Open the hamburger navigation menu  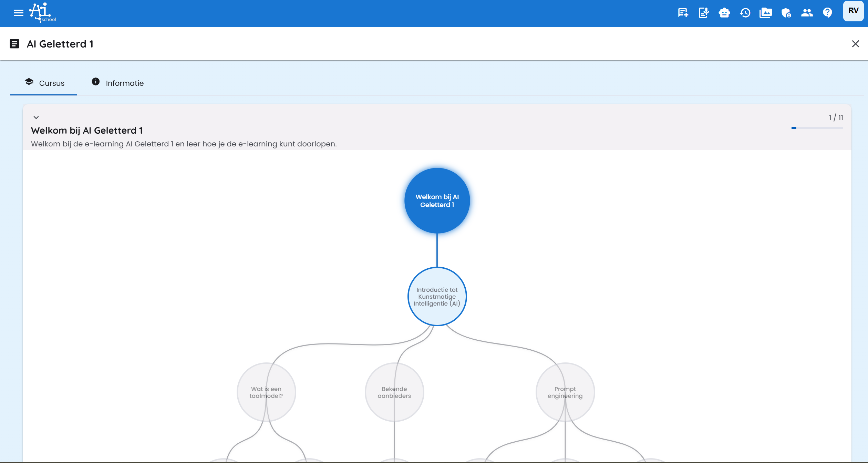18,13
